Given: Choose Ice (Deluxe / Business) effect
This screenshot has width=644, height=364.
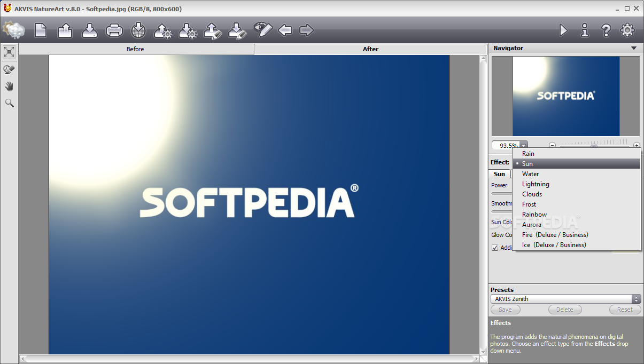Looking at the screenshot, I should point(577,245).
